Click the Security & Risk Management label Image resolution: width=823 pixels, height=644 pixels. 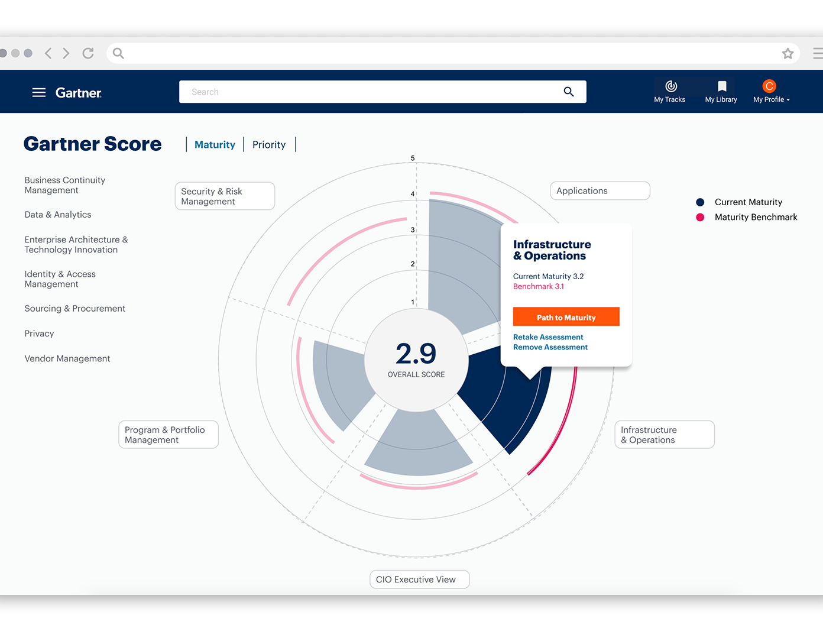pyautogui.click(x=225, y=196)
